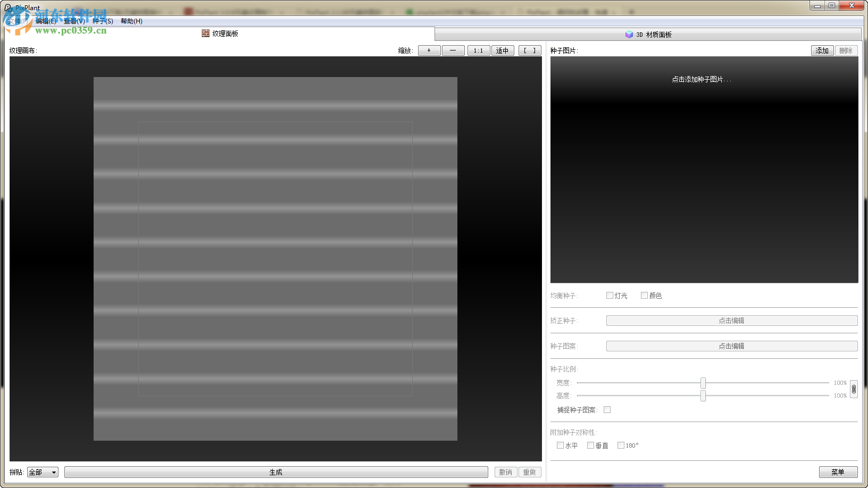
Task: Zoom in with the + button
Action: pyautogui.click(x=429, y=51)
